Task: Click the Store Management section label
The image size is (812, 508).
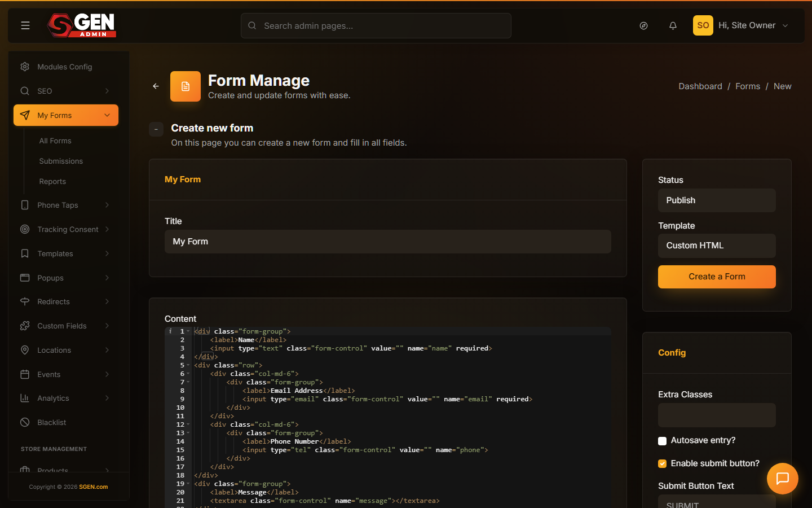Action: (54, 449)
